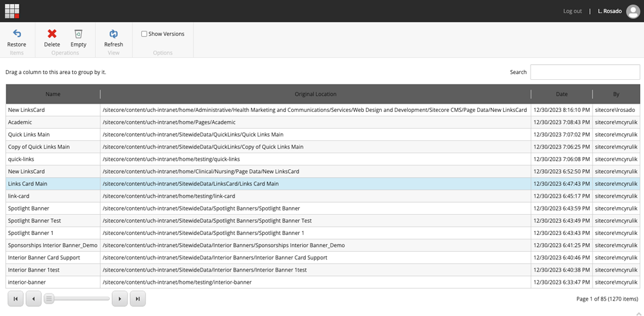The image size is (644, 316).
Task: Click the Empty recycle bin icon
Action: pos(78,34)
